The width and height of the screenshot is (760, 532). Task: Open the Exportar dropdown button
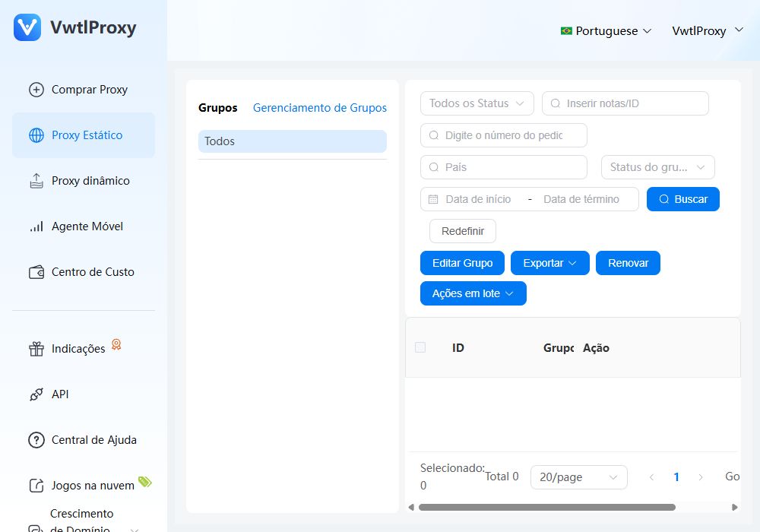[550, 263]
